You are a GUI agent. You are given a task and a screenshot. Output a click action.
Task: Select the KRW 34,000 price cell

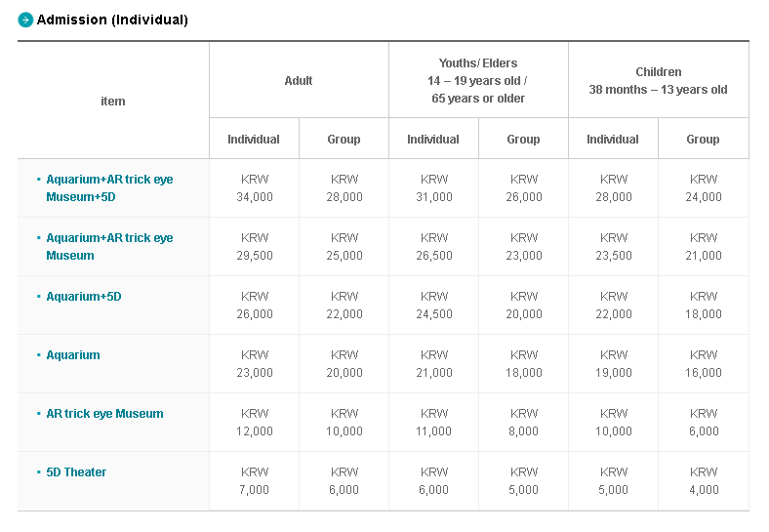point(255,188)
